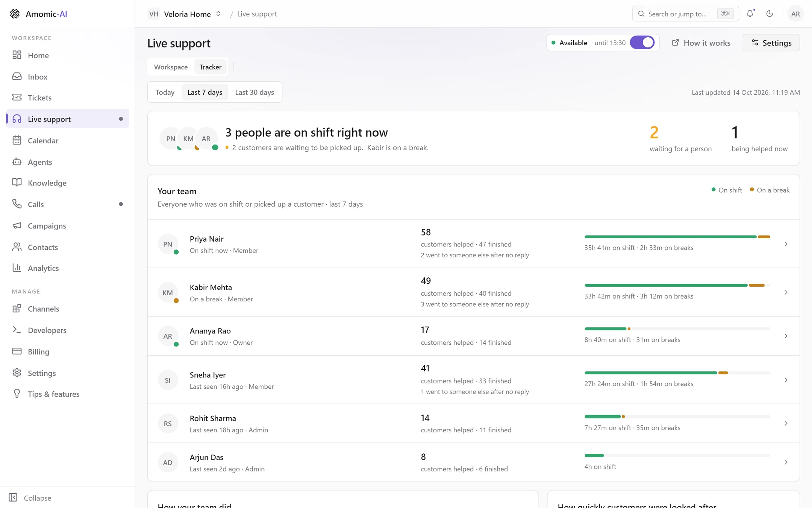This screenshot has height=508, width=812.
Task: Expand Ananya Rao's row chevron
Action: (786, 336)
